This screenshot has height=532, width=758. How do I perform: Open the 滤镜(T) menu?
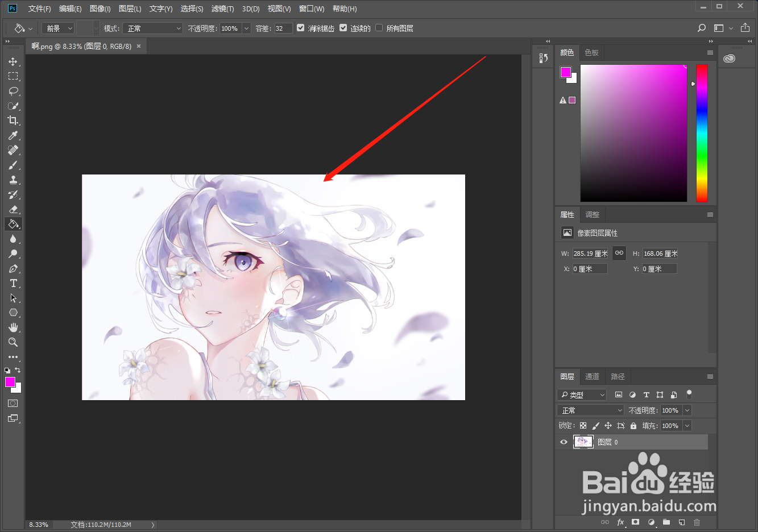[222, 9]
